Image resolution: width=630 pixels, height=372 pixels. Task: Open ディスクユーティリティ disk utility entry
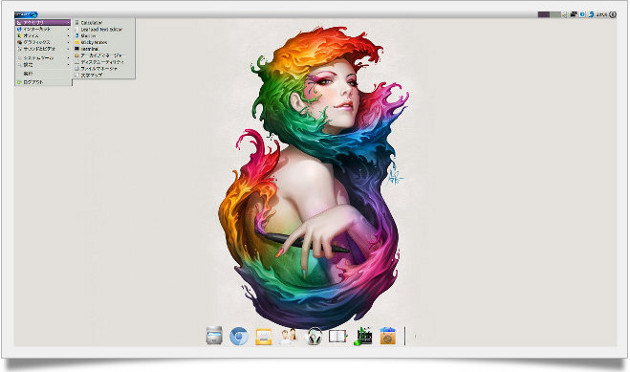[x=104, y=62]
